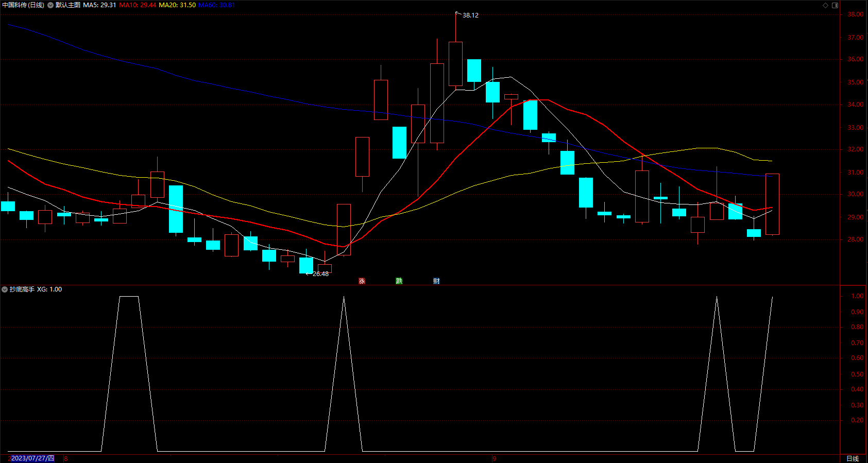The image size is (868, 463).
Task: Click the 2023/07/27/四 date label
Action: (x=32, y=458)
